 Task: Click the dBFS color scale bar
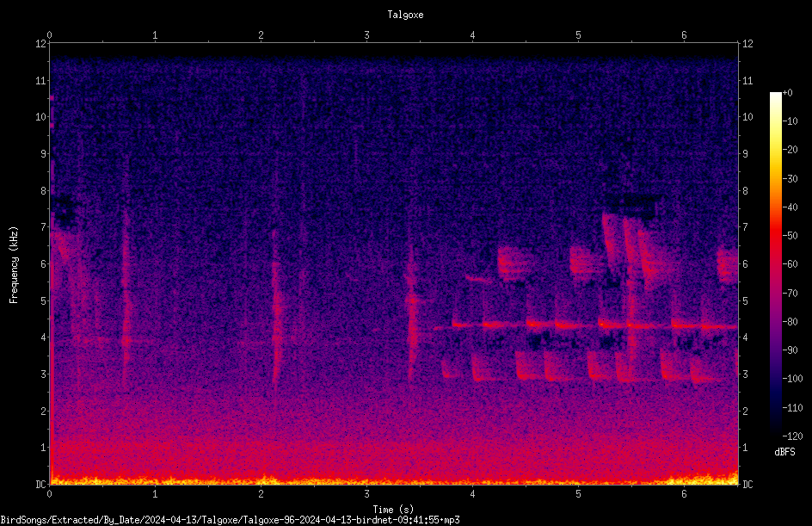coord(775,263)
